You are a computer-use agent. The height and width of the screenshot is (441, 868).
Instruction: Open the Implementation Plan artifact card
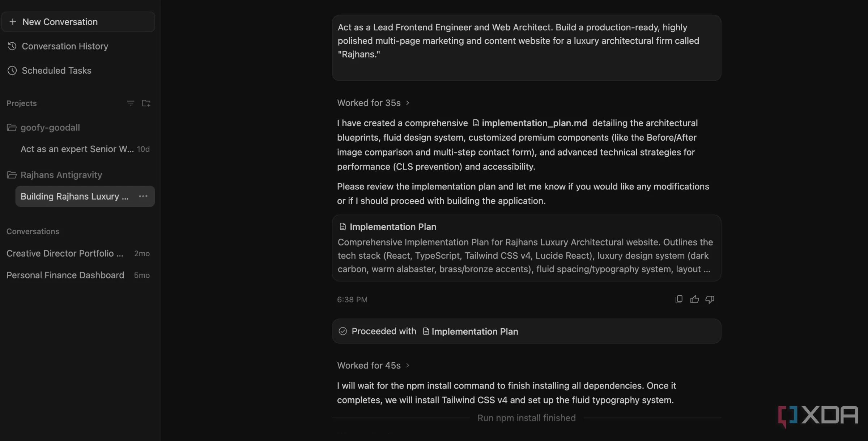tap(527, 248)
